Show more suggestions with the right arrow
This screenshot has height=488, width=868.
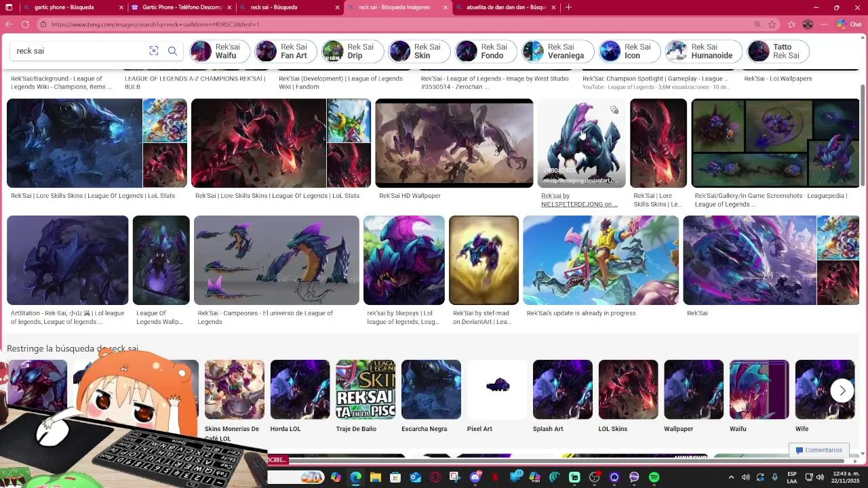coord(842,390)
